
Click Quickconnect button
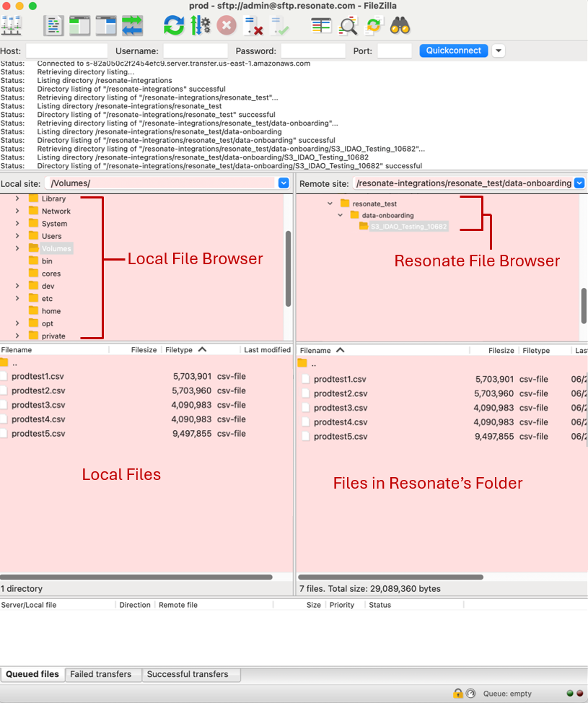454,51
